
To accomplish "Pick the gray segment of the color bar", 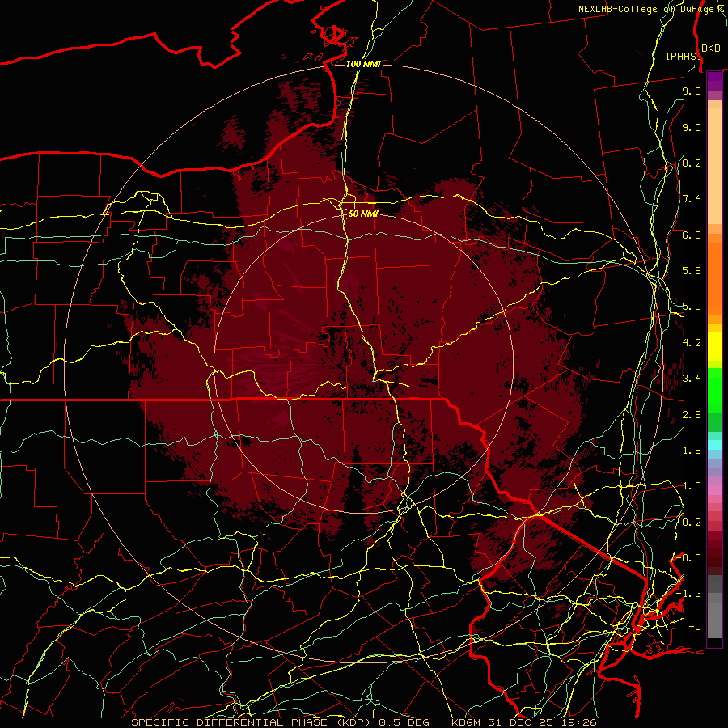I will (x=714, y=606).
